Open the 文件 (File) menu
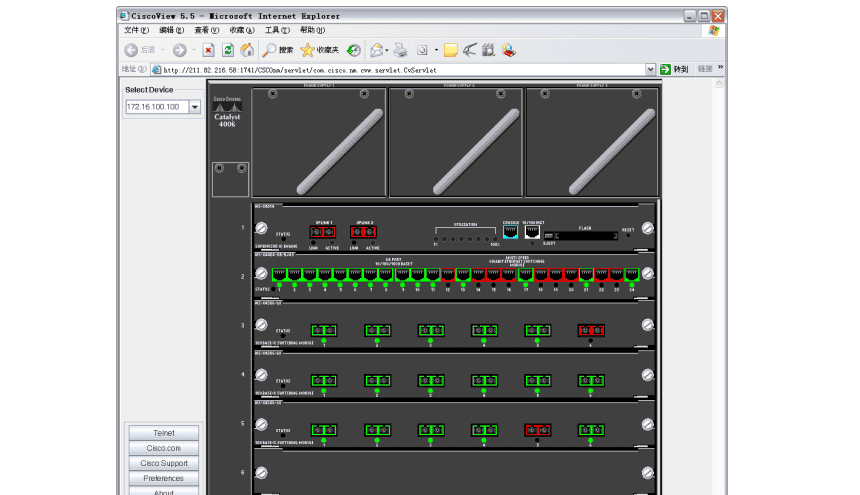This screenshot has width=860, height=495. pos(137,31)
